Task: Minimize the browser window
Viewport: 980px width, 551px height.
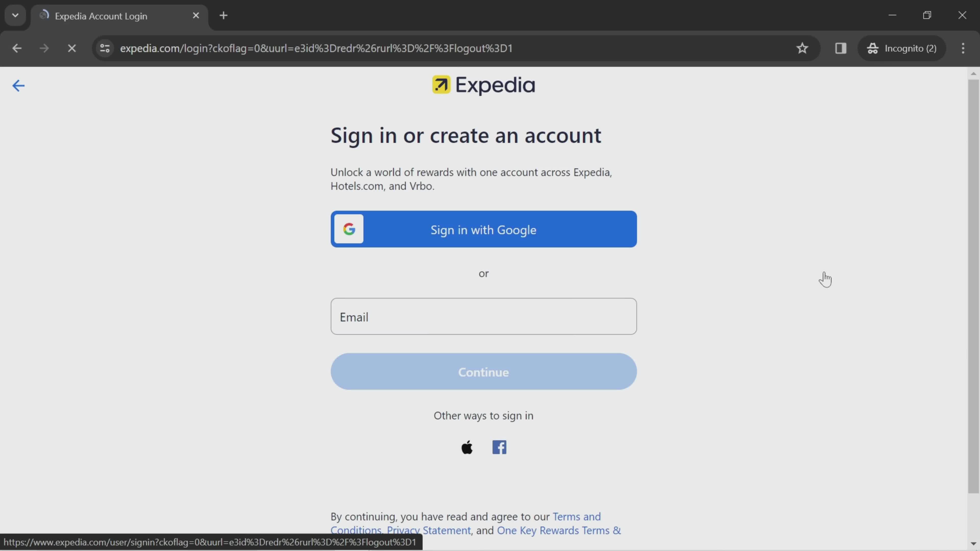Action: pos(892,15)
